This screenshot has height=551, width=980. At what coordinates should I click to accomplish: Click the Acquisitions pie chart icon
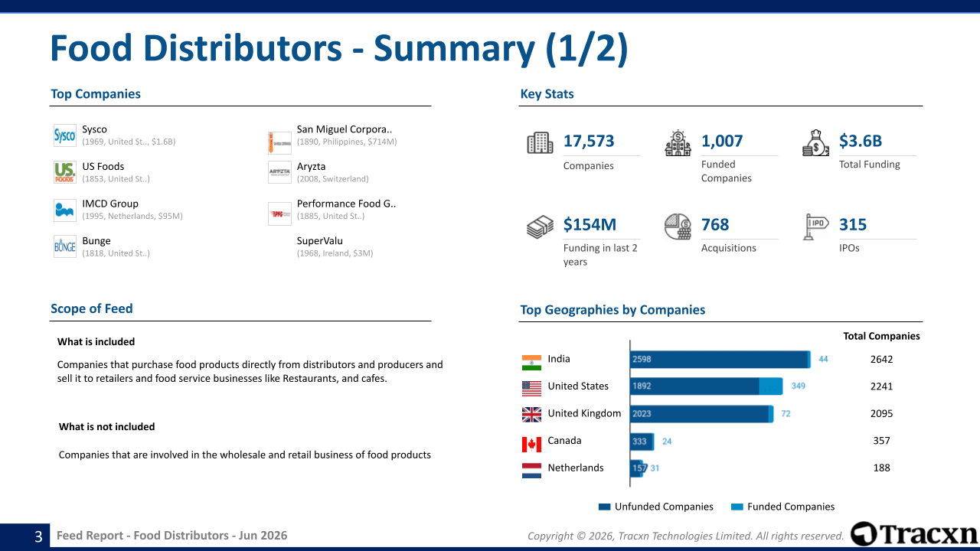pyautogui.click(x=678, y=227)
